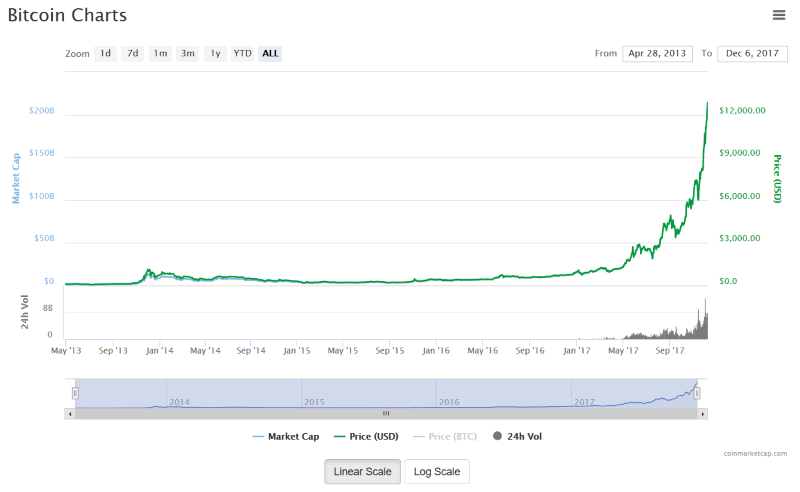Edit the From date field

click(x=657, y=53)
